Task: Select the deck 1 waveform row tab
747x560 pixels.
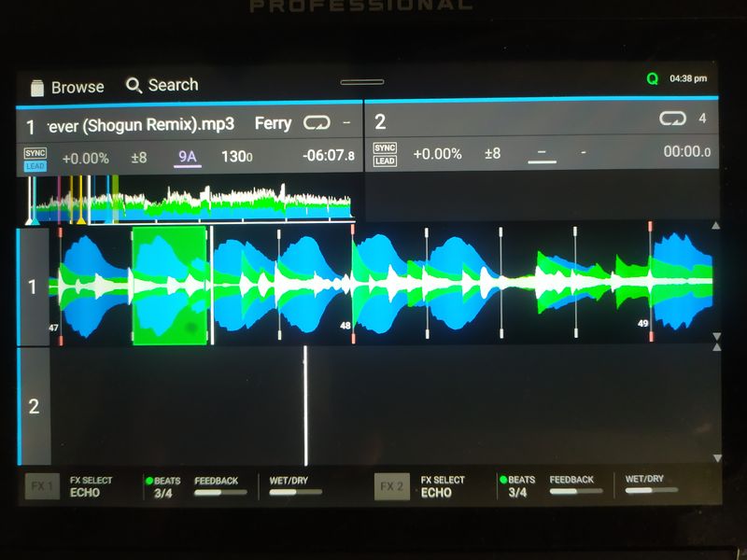Action: [x=34, y=286]
